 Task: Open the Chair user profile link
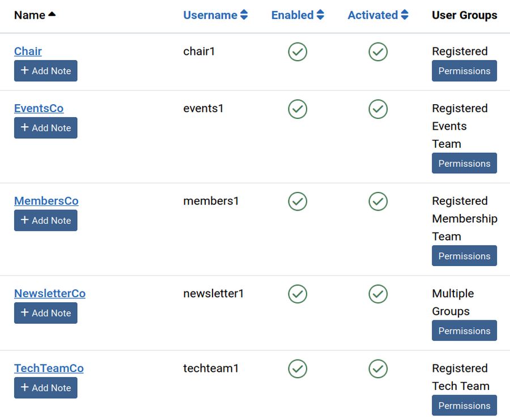pyautogui.click(x=28, y=52)
